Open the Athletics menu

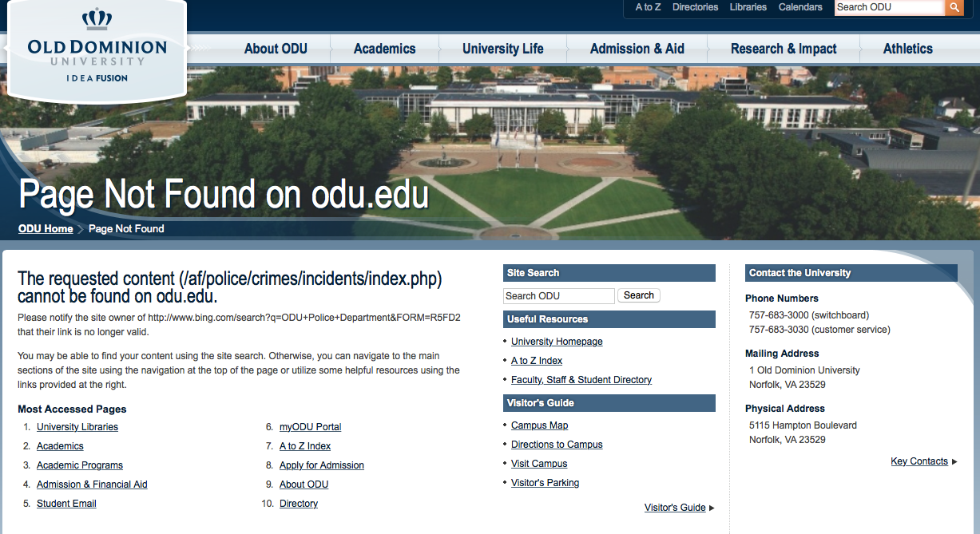click(x=908, y=49)
